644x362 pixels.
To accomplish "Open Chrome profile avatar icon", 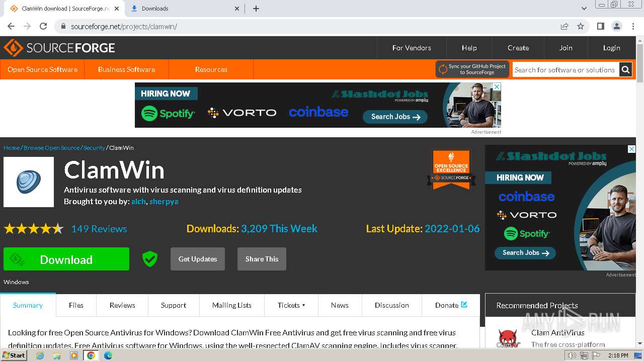I will pos(616,26).
